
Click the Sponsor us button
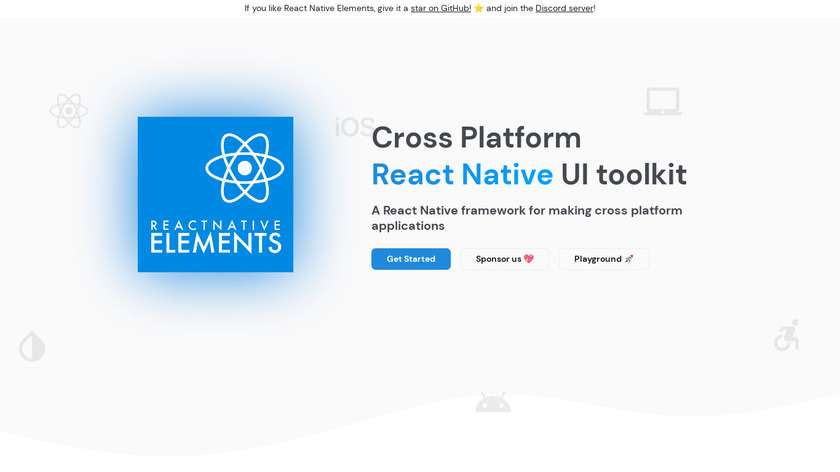pos(504,259)
